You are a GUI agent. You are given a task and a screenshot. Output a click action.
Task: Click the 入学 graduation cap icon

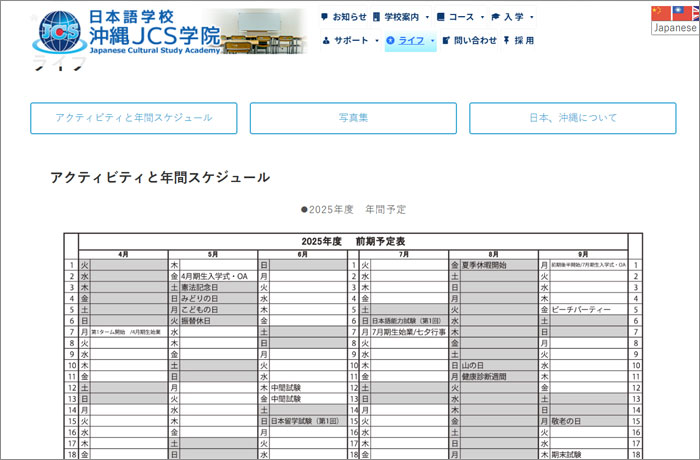click(496, 17)
